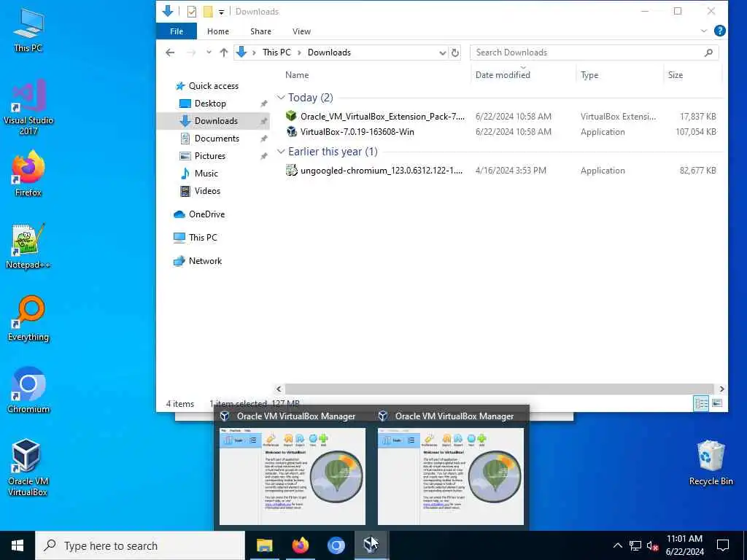747x560 pixels.
Task: Open the Home ribbon tab
Action: [217, 31]
